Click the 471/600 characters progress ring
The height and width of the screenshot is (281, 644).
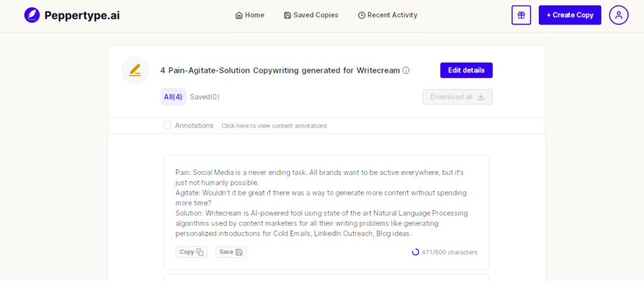[415, 252]
